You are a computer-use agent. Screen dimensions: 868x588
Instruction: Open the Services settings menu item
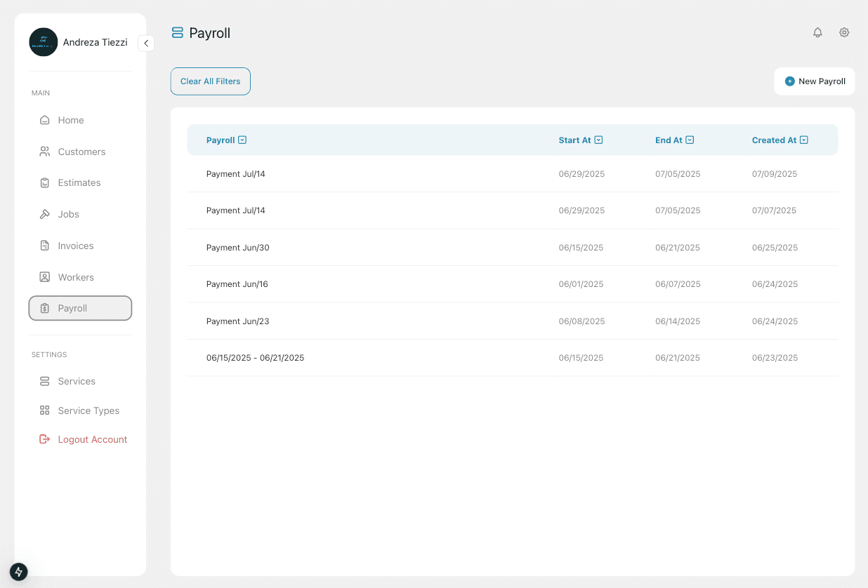tap(76, 381)
